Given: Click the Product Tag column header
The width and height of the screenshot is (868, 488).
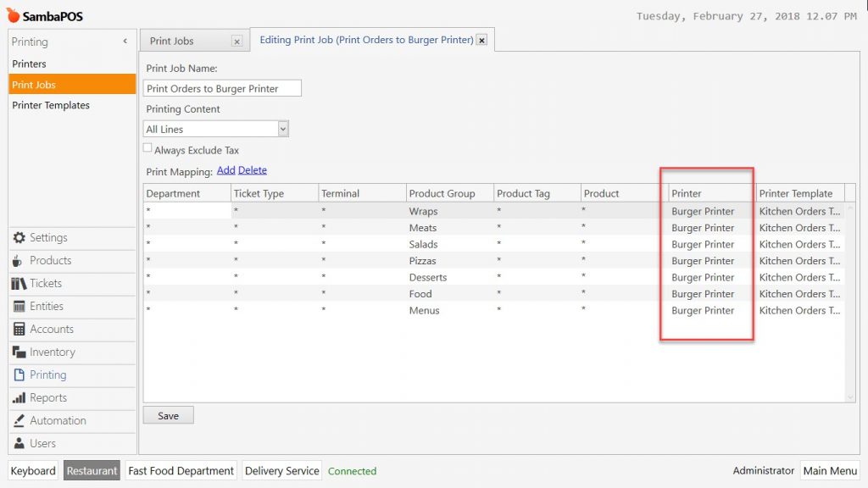Looking at the screenshot, I should 537,194.
